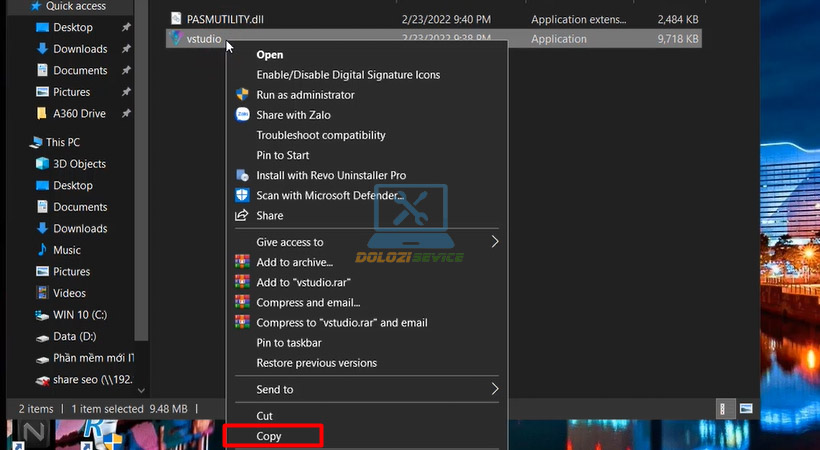
Task: Click the Share arrow icon
Action: click(x=241, y=215)
